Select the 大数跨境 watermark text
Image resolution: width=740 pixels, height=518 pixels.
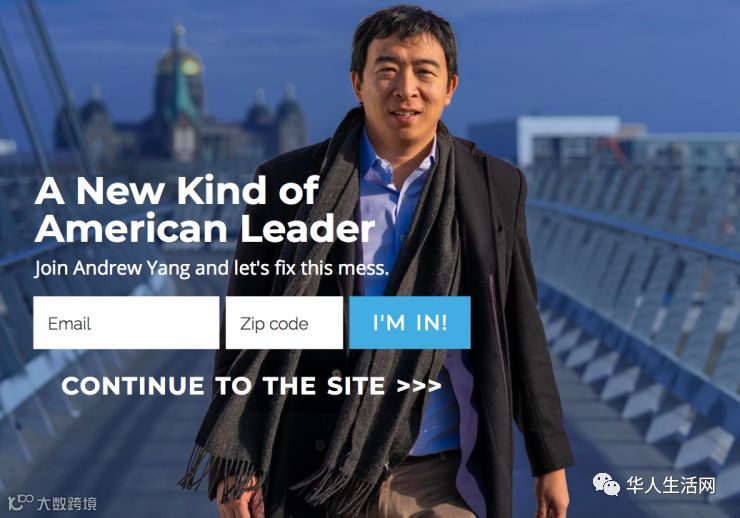click(x=67, y=503)
